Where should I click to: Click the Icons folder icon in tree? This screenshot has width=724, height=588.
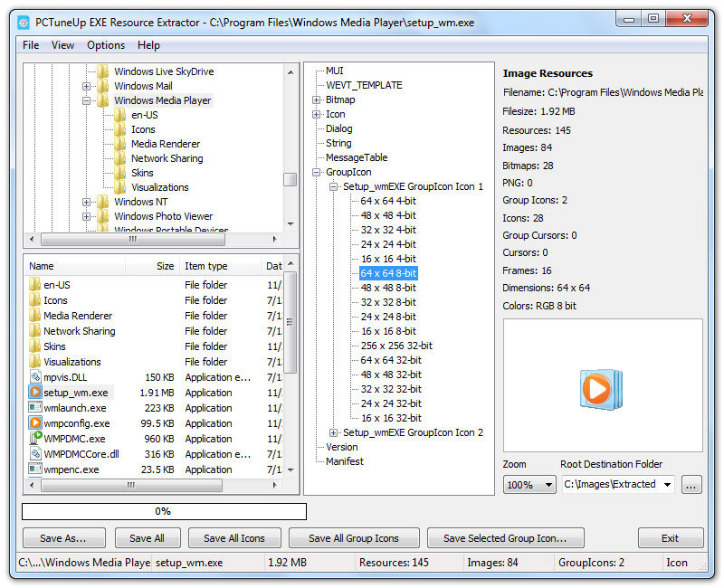[120, 129]
